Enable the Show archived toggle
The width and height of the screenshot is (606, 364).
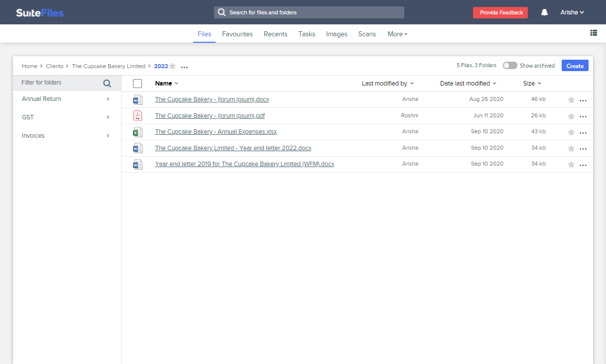[509, 65]
